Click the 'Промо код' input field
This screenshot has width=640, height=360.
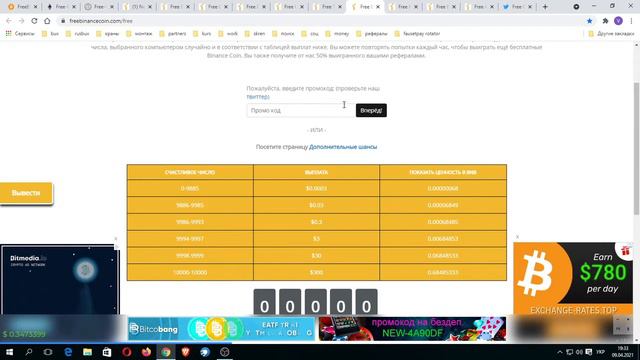click(300, 110)
